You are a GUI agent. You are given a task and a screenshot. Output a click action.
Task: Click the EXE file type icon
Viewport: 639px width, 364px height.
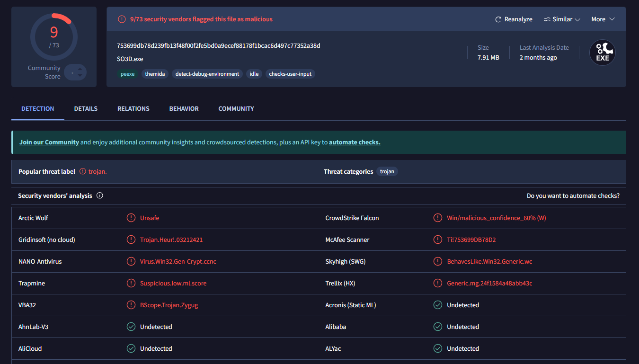pyautogui.click(x=602, y=53)
